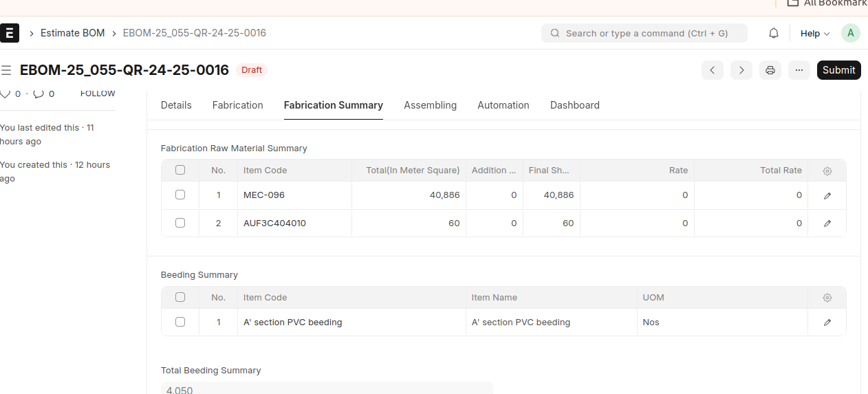This screenshot has width=868, height=394.
Task: Expand the Help dropdown menu
Action: pyautogui.click(x=815, y=33)
